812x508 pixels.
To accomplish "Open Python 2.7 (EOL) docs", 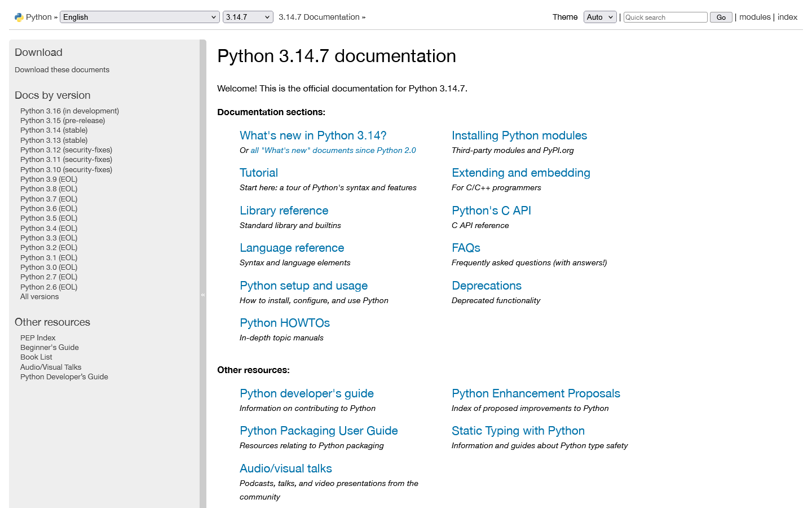I will [49, 277].
